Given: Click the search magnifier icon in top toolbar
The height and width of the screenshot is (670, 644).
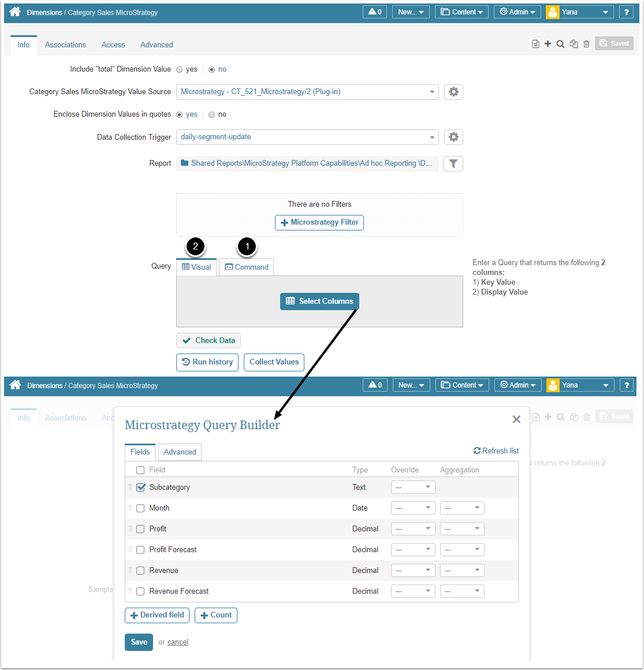Looking at the screenshot, I should click(x=560, y=44).
